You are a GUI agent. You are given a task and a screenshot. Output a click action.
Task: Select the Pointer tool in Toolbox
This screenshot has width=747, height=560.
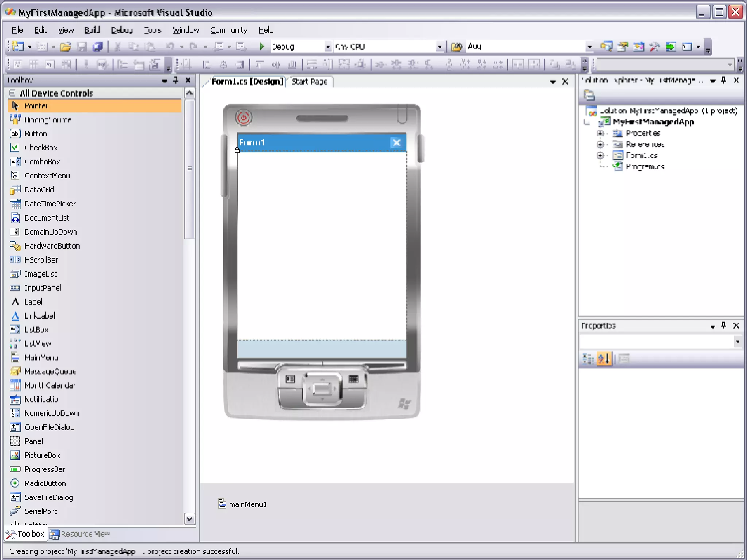[x=94, y=106]
